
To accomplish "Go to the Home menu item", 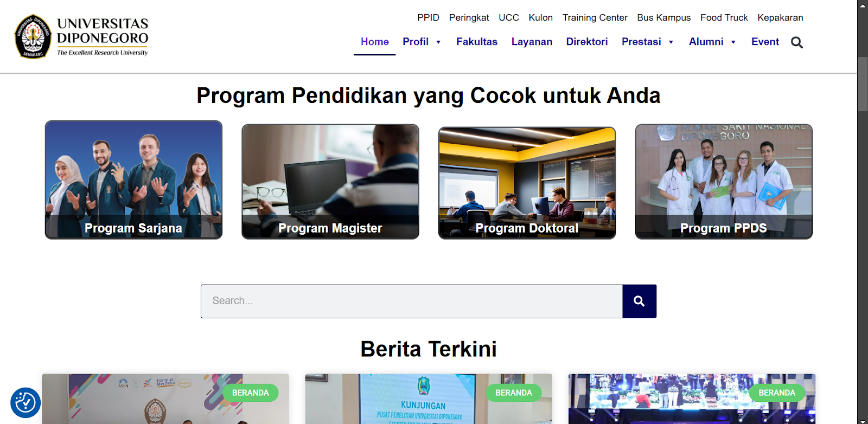I will pyautogui.click(x=375, y=42).
